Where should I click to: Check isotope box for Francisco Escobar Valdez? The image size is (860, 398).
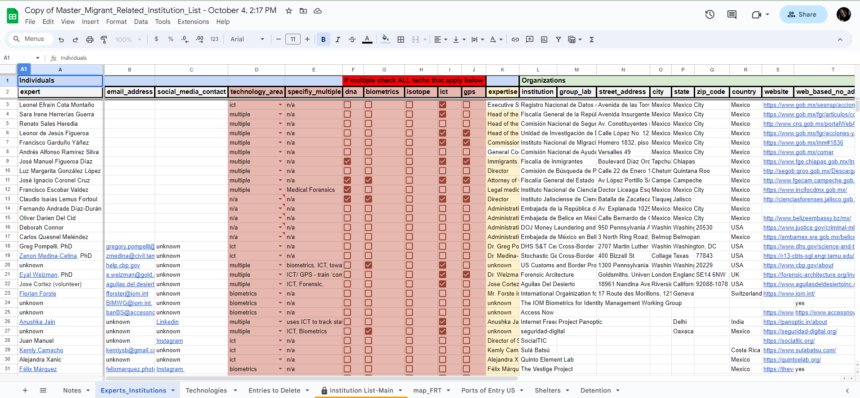[409, 190]
